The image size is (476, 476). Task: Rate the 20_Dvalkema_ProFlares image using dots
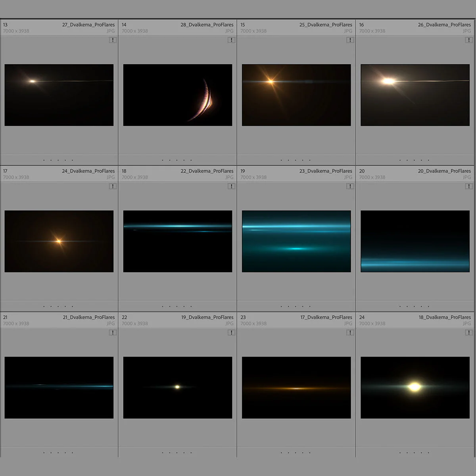tap(414, 306)
